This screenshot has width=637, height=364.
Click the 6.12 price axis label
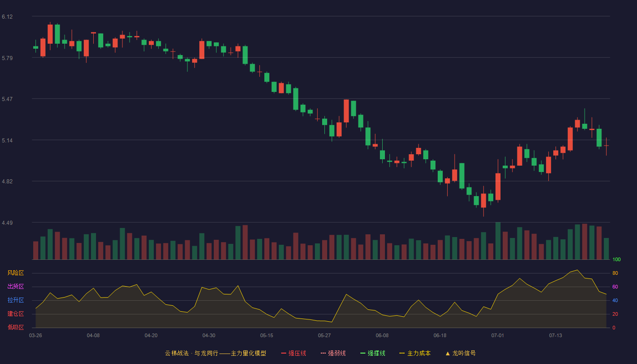click(7, 17)
